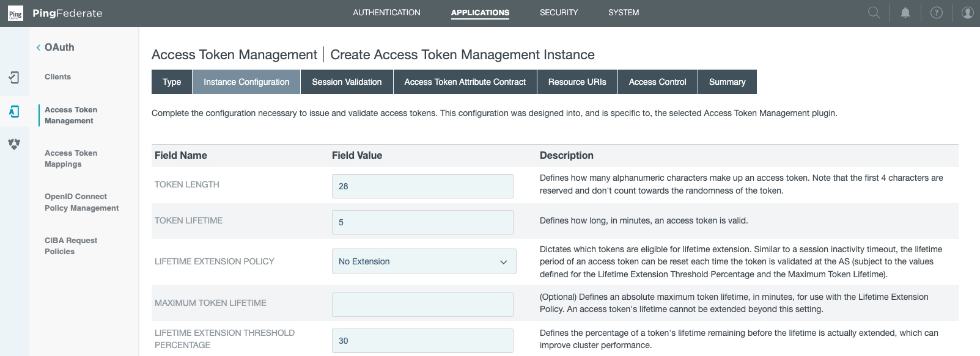Switch to the Session Validation tab
The height and width of the screenshot is (356, 980).
point(347,82)
